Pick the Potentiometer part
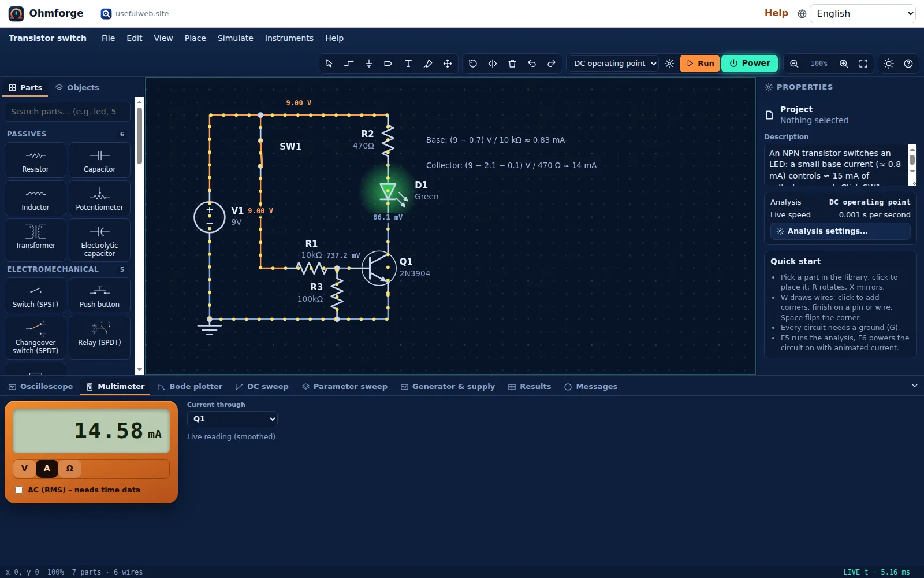Viewport: 924px width, 578px height. pos(99,198)
